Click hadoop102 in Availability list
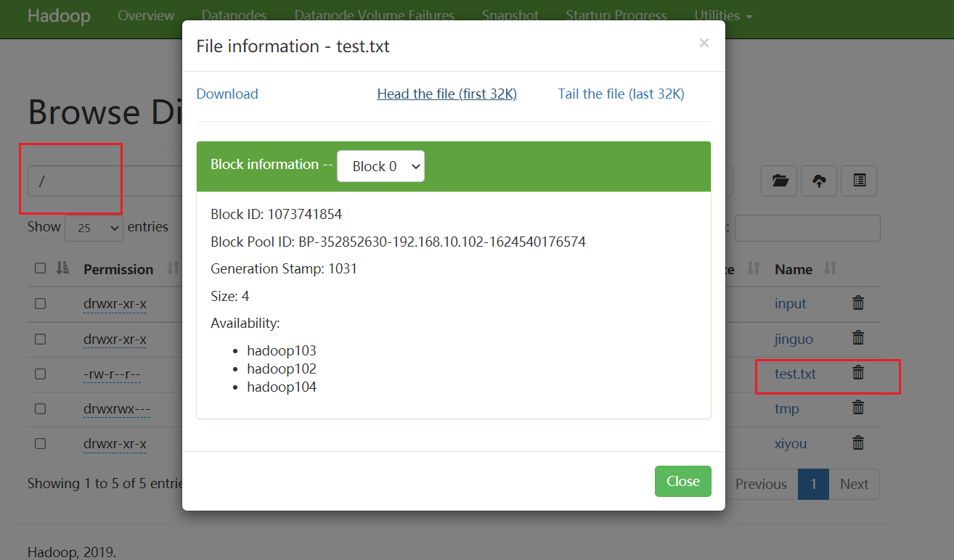This screenshot has width=954, height=560. (282, 369)
